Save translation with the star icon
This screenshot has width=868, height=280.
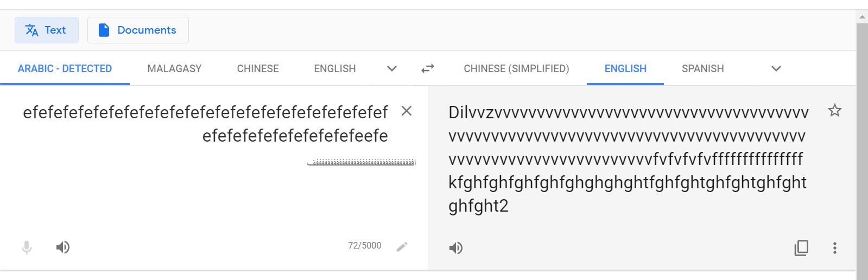[x=834, y=111]
